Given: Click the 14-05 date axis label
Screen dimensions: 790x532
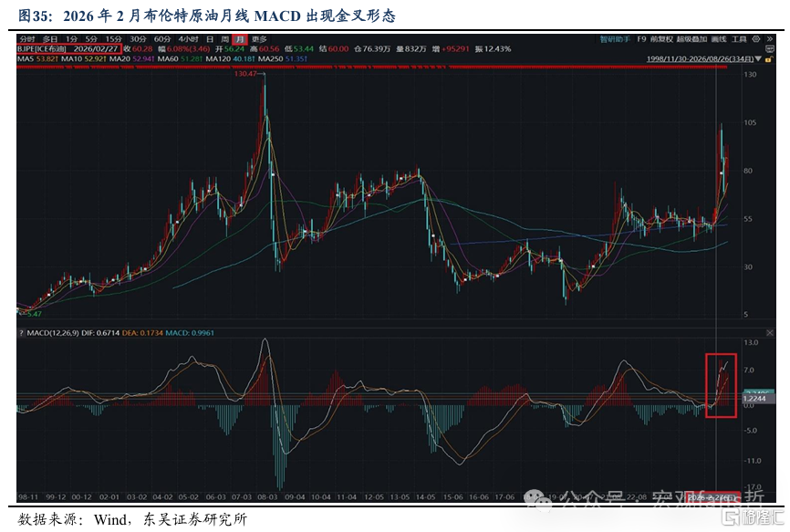Looking at the screenshot, I should [x=425, y=497].
